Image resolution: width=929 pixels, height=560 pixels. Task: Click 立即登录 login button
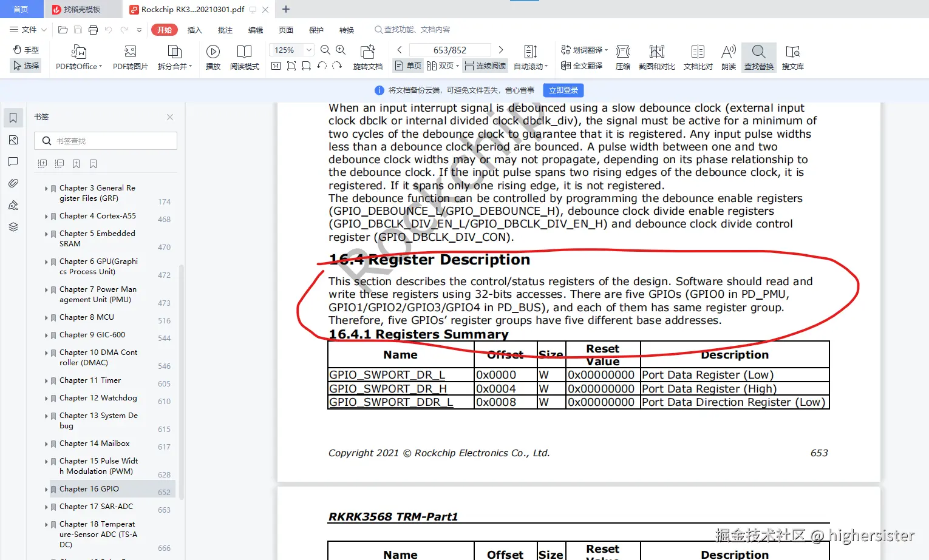[563, 90]
